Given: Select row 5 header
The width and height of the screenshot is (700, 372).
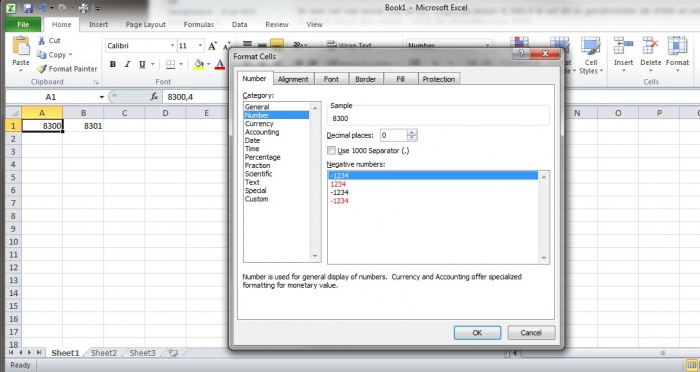Looking at the screenshot, I should [x=14, y=177].
